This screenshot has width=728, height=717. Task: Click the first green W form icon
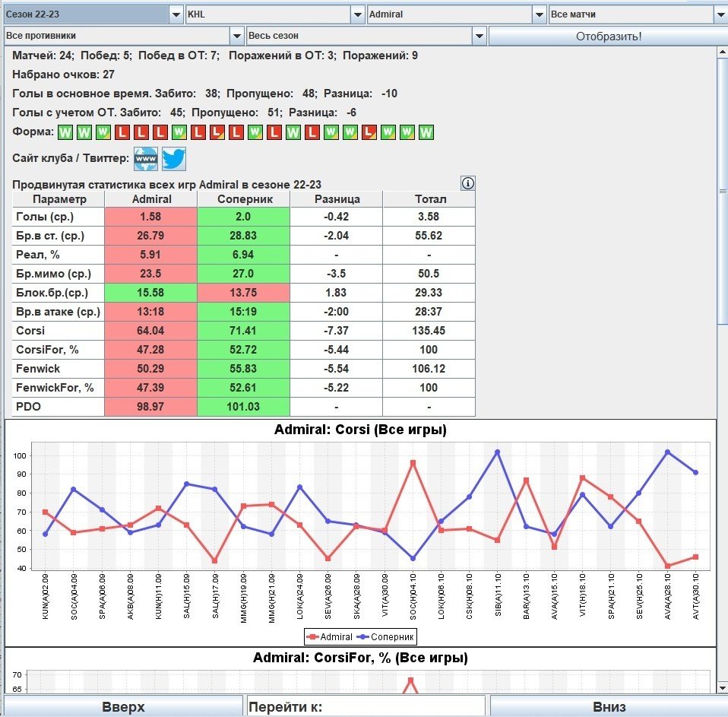pos(65,132)
